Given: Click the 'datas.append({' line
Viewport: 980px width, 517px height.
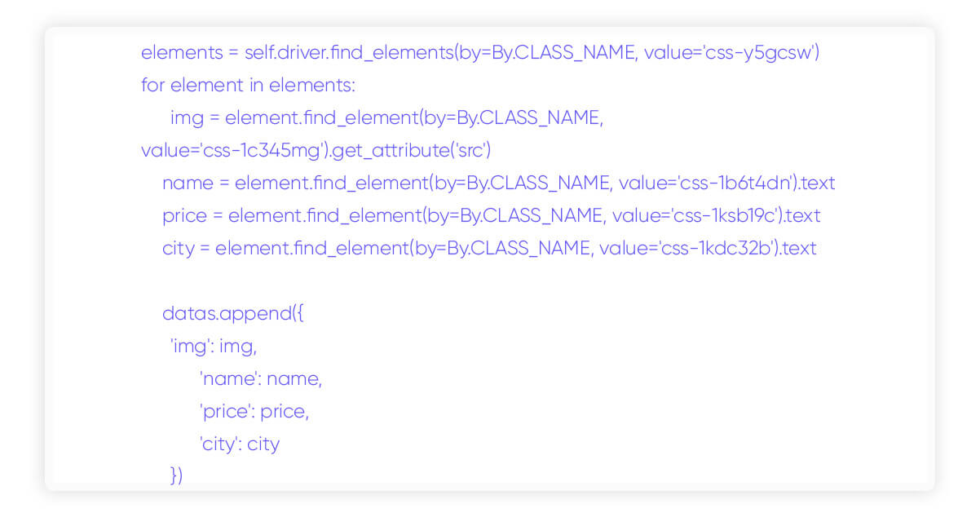Looking at the screenshot, I should [x=233, y=314].
